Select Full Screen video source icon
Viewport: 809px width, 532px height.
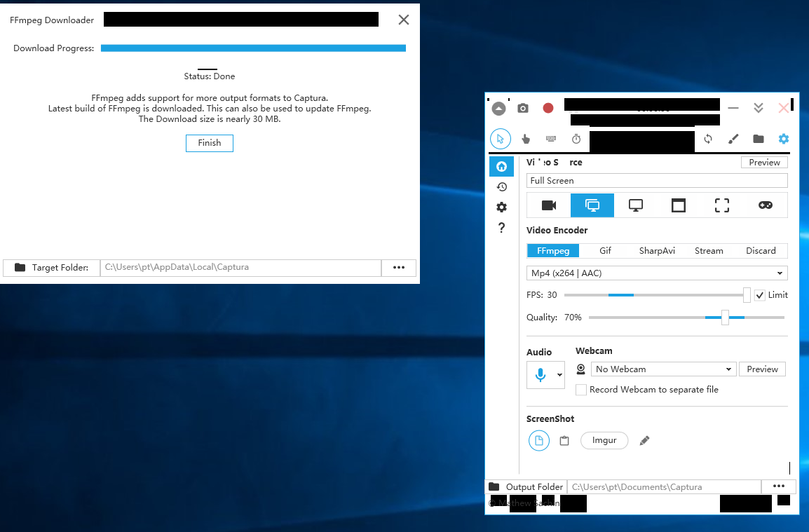tap(592, 205)
